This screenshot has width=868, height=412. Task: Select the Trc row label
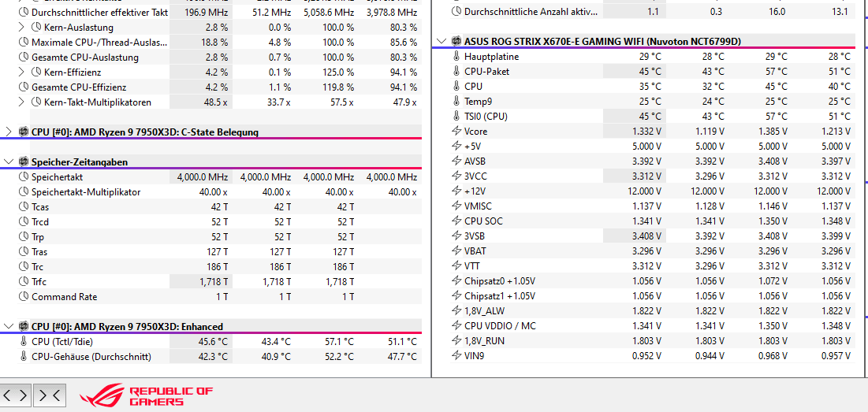[38, 266]
